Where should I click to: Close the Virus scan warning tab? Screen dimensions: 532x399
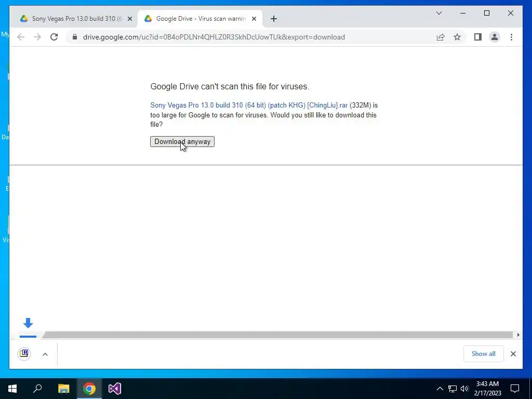click(x=254, y=19)
